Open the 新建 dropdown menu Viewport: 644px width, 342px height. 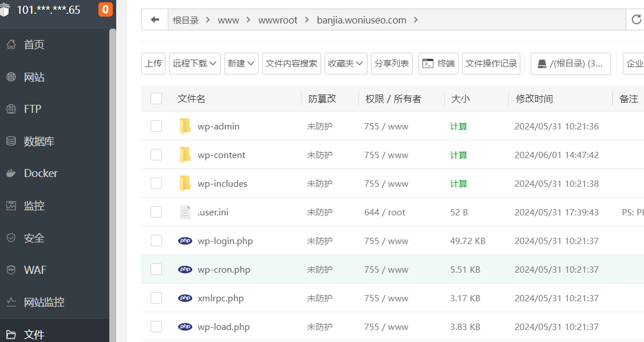click(242, 64)
